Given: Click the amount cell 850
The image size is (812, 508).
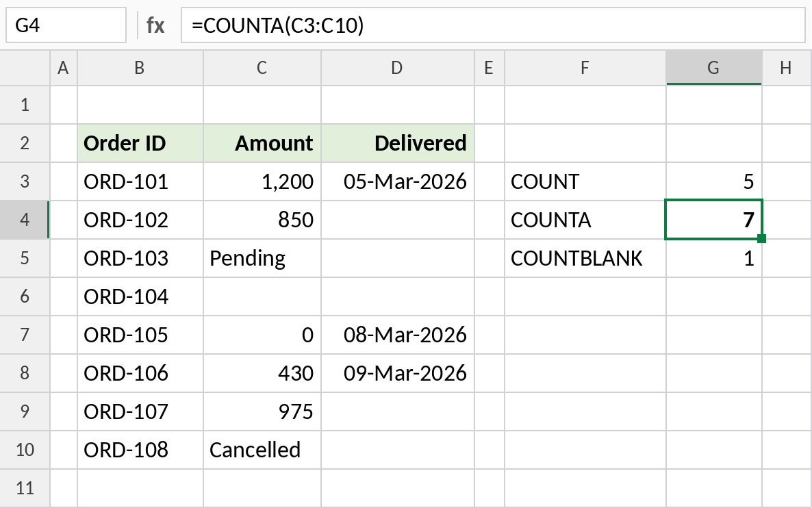Looking at the screenshot, I should [x=262, y=220].
